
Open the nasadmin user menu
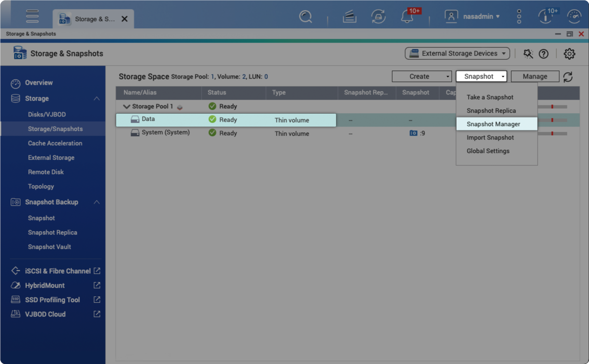(x=472, y=16)
